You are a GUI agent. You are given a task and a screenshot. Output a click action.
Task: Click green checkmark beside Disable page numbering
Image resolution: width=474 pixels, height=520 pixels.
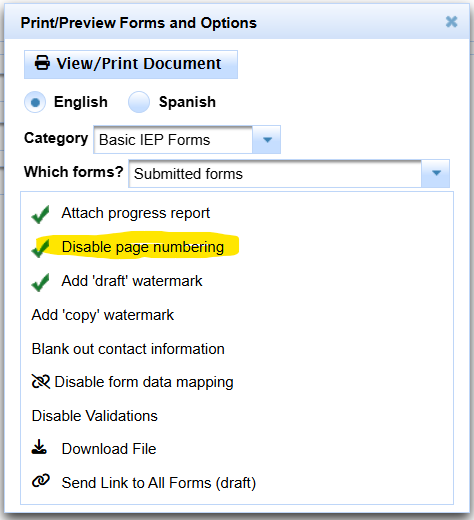click(x=40, y=248)
